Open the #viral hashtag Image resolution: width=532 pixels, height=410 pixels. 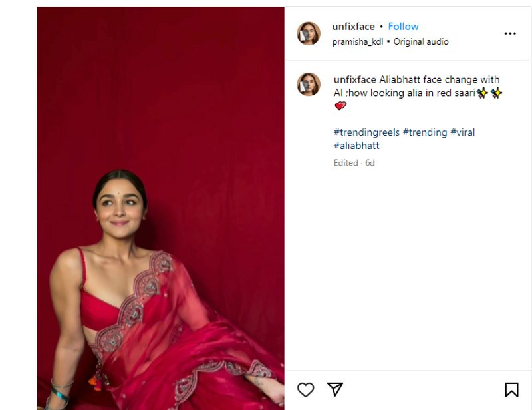(x=462, y=132)
